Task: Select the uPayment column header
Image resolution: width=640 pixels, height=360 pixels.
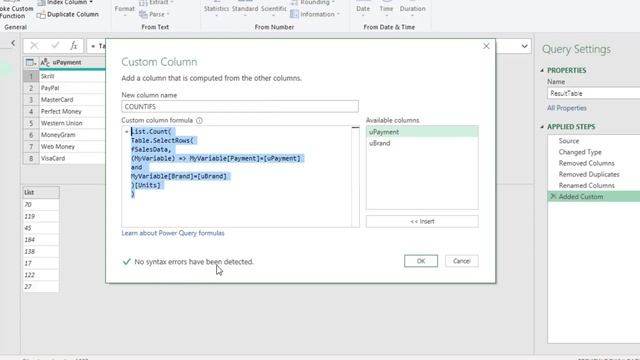Action: (72, 62)
